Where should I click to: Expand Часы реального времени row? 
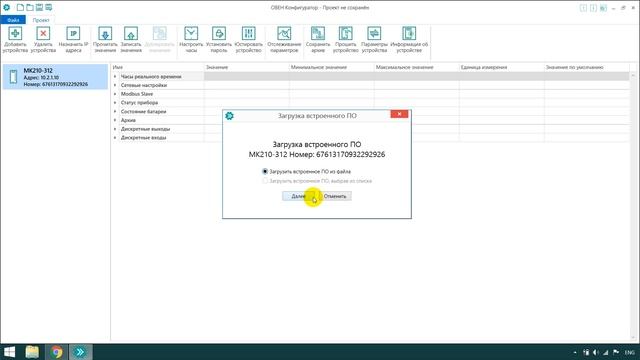tap(115, 76)
